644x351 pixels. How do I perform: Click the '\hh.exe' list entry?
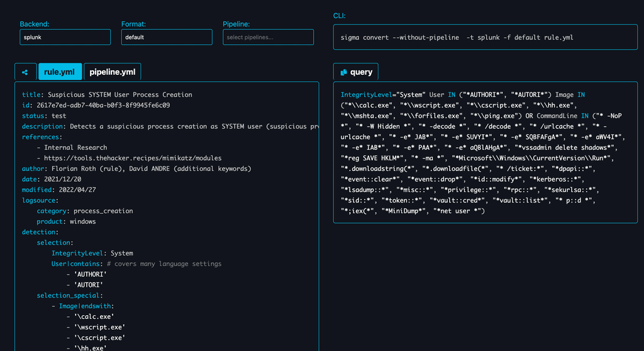tap(86, 348)
